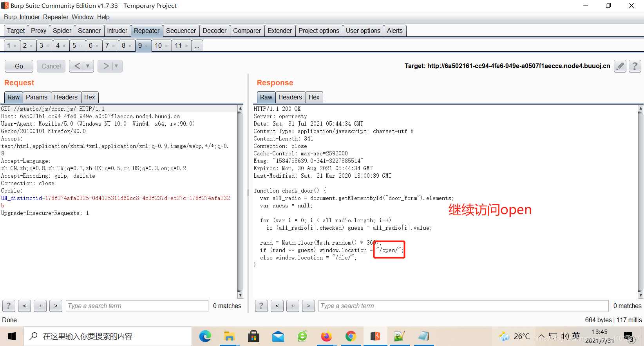Open Burp Suite taskbar icon
Viewport: 644px width, 346px height.
click(375, 336)
